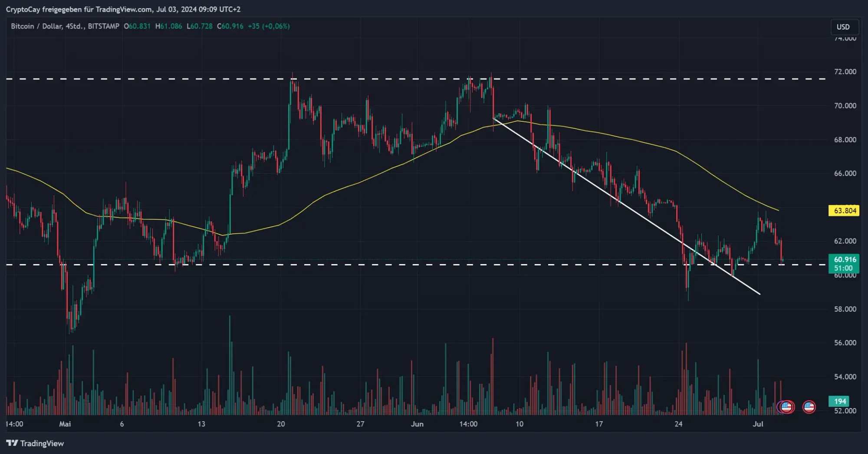Click the 58.000 price axis label

[845, 309]
